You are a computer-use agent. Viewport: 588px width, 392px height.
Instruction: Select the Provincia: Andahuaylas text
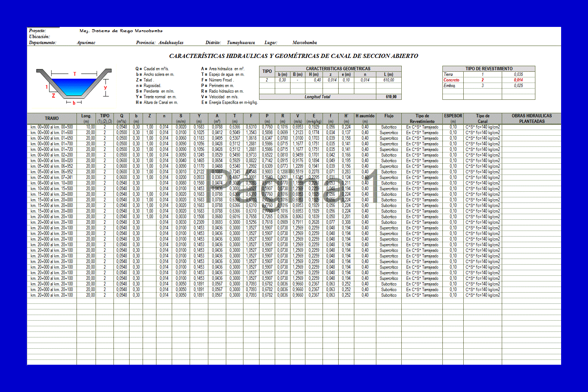point(160,43)
